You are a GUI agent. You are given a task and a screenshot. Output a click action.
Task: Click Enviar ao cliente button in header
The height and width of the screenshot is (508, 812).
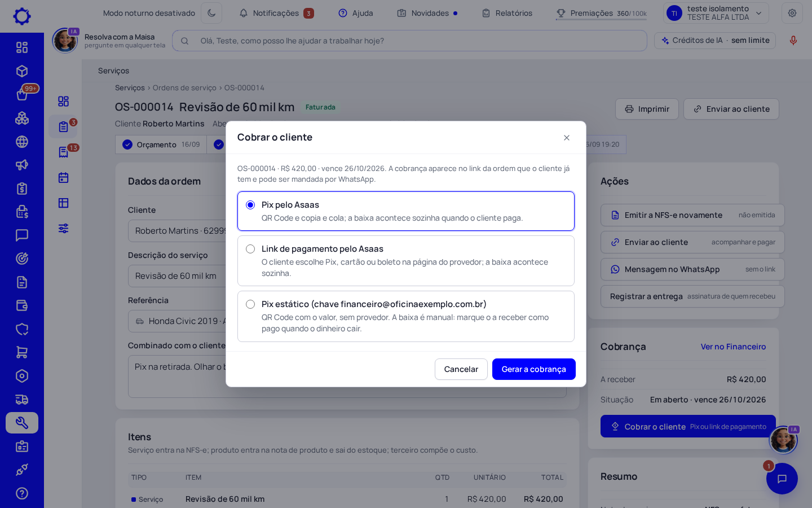(x=731, y=109)
